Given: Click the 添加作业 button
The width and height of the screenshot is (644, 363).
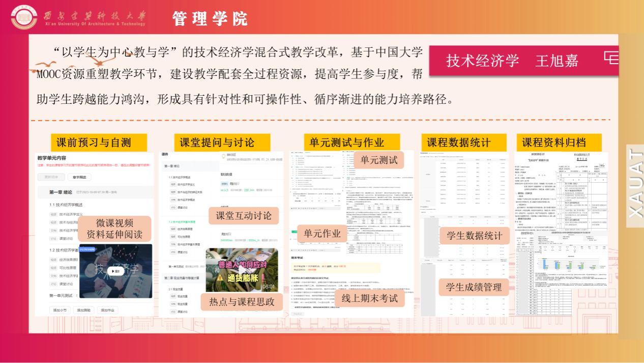Looking at the screenshot, I should pos(109,310).
